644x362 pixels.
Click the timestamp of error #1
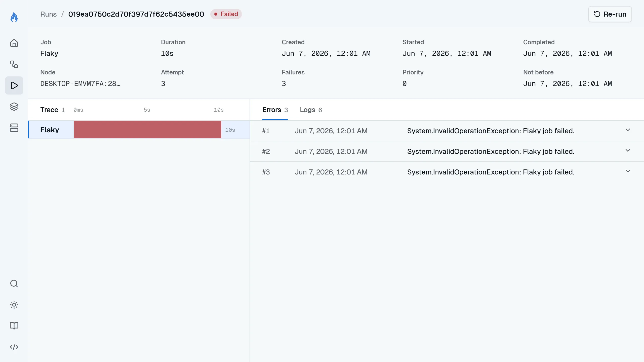[331, 131]
